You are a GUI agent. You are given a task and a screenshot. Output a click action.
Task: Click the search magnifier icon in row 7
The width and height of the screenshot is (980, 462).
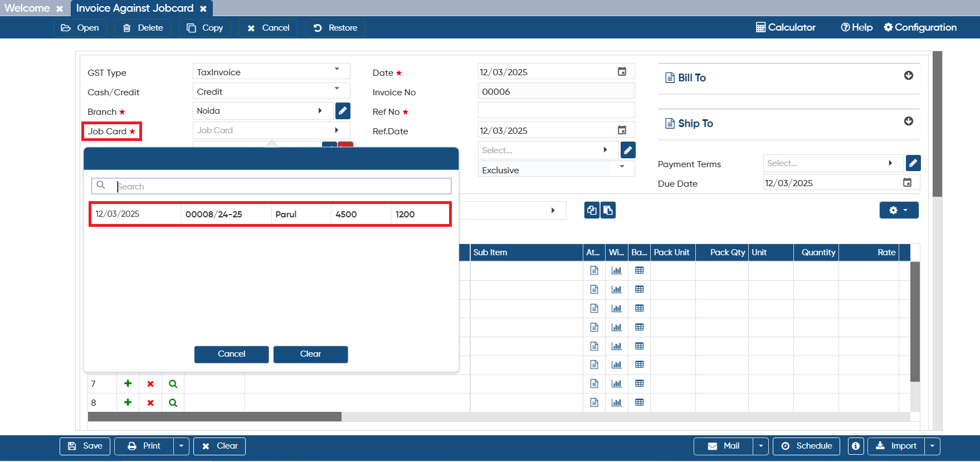coord(173,383)
